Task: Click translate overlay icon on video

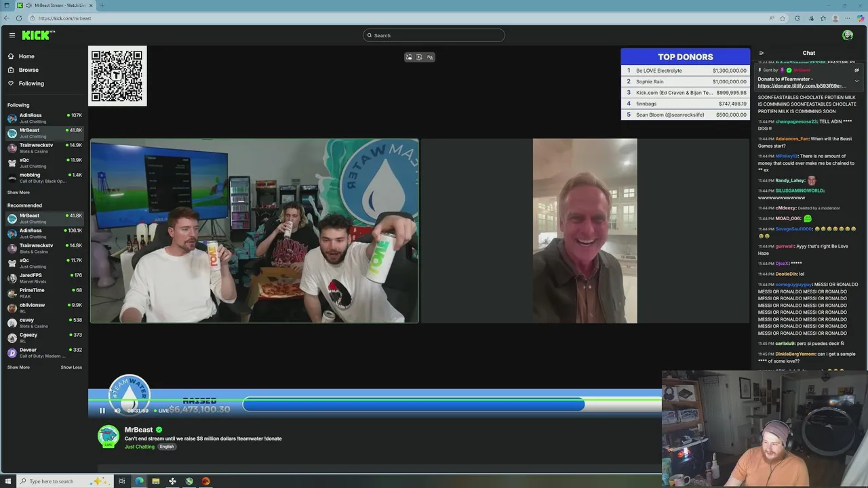Action: (430, 57)
